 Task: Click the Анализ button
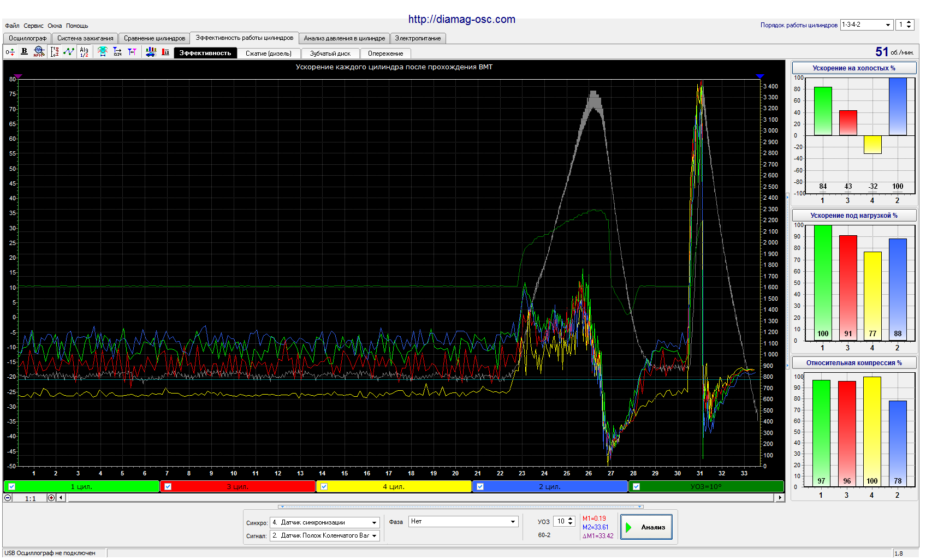click(646, 527)
